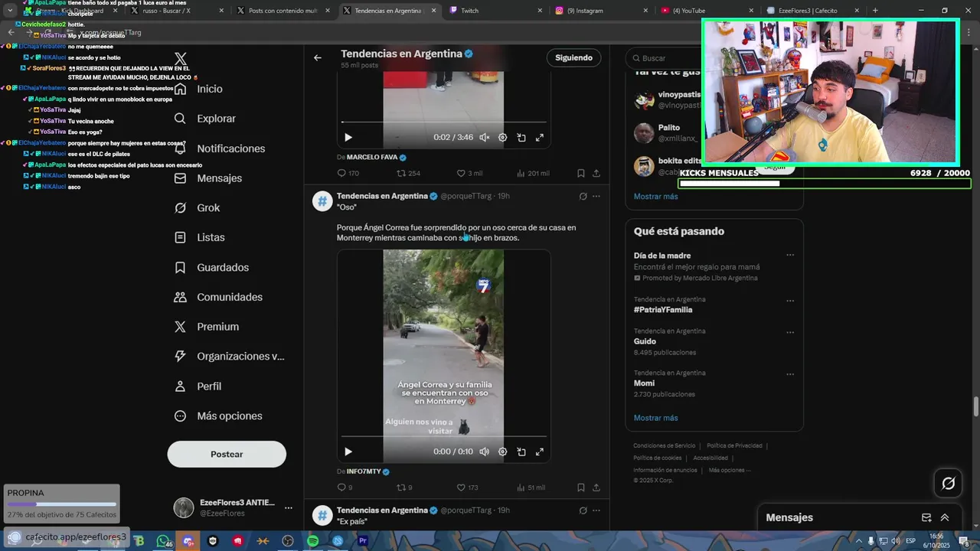
Task: Share the Marcelo Fava post
Action: click(x=596, y=174)
